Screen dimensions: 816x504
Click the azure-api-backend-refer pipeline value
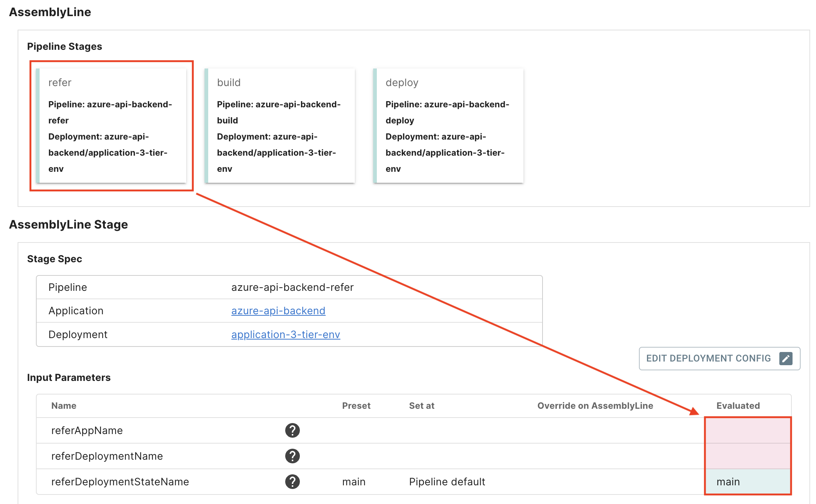(x=292, y=287)
